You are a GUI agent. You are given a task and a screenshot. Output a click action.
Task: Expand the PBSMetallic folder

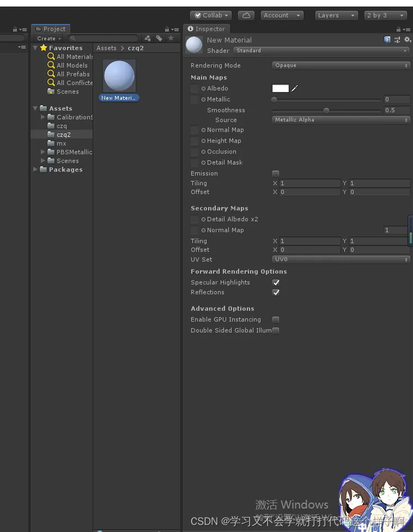point(42,152)
